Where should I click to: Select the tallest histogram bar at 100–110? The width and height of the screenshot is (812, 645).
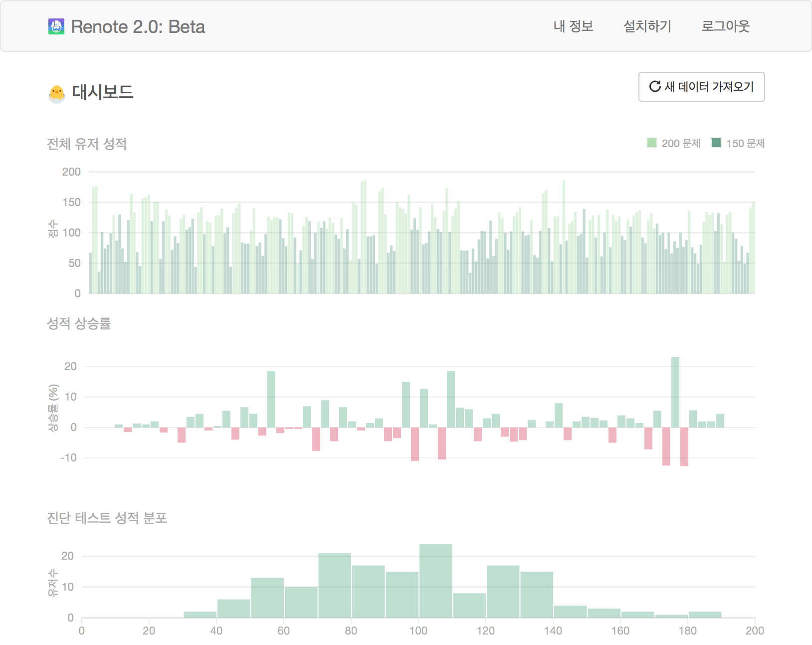point(436,581)
